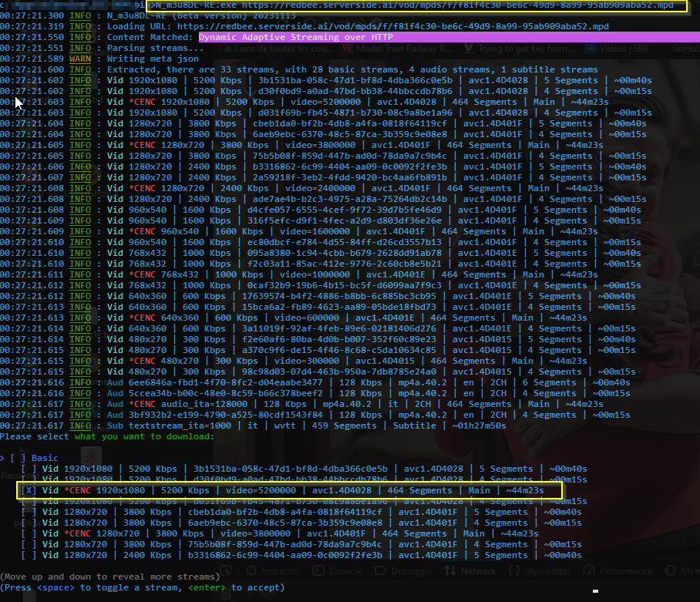The height and width of the screenshot is (602, 700).
Task: Click log row with video=600000
Action: (x=293, y=318)
